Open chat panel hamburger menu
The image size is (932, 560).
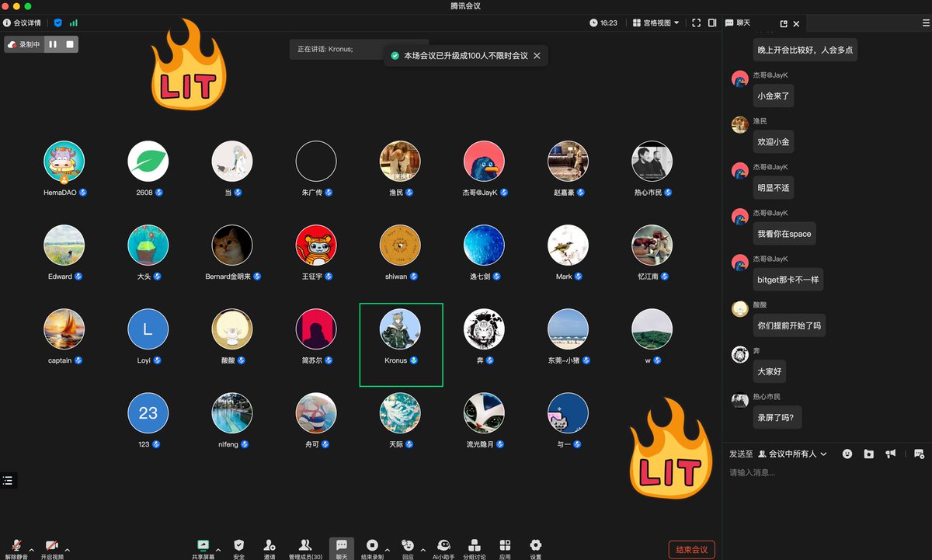click(926, 23)
